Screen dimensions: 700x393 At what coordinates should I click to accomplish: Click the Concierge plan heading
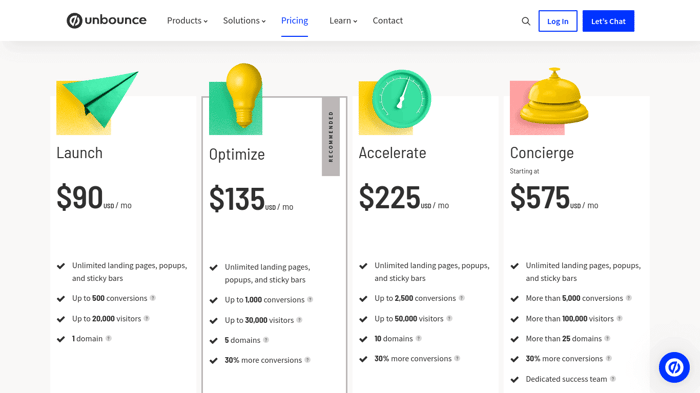[542, 153]
